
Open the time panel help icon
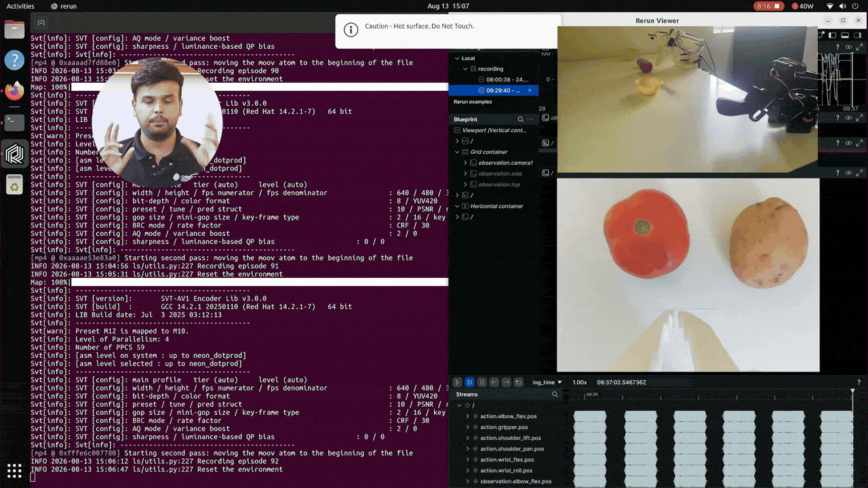point(859,382)
